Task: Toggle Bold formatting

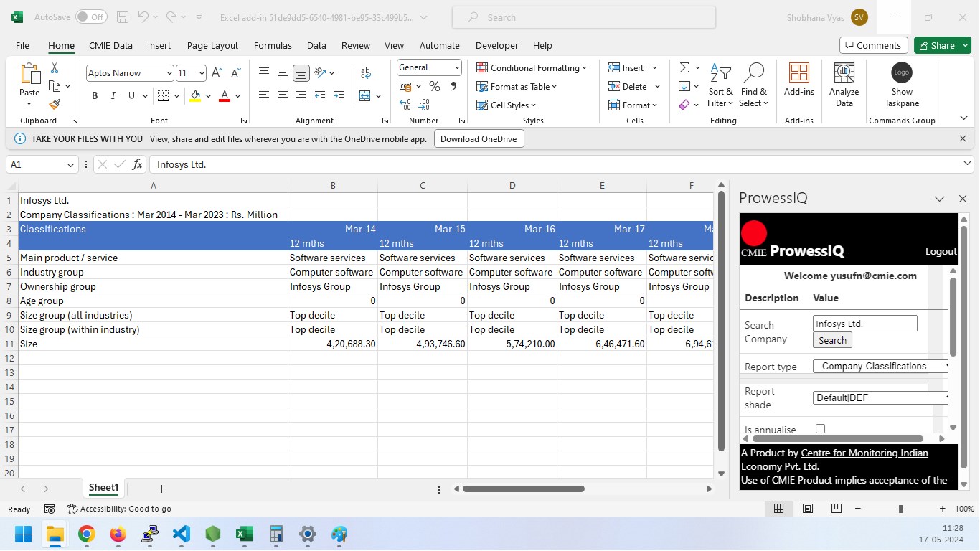Action: [x=95, y=96]
